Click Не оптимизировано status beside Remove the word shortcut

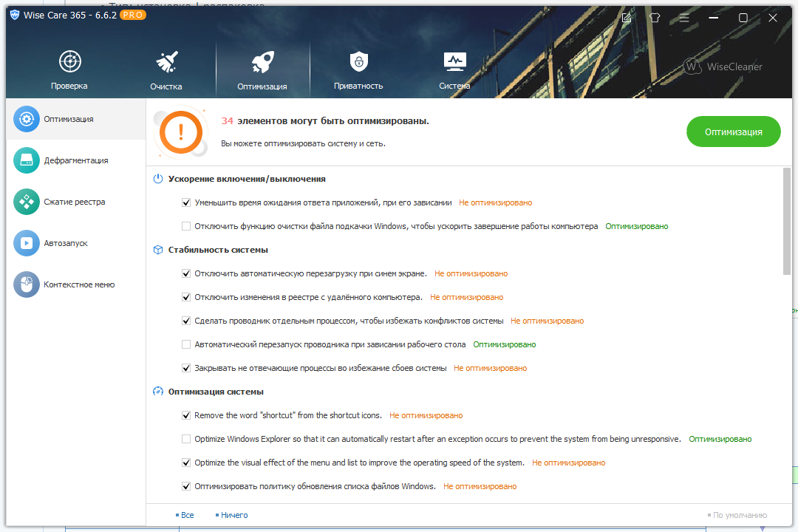426,415
